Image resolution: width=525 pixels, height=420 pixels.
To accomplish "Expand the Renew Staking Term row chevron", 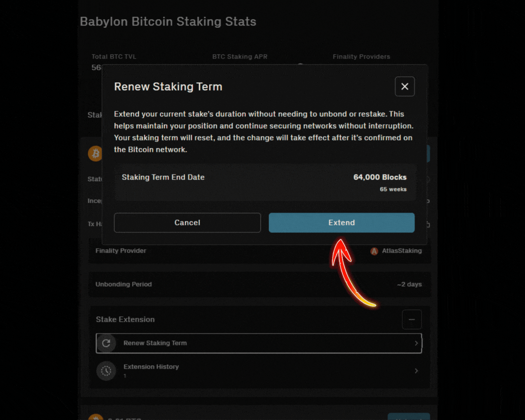I will pyautogui.click(x=416, y=343).
